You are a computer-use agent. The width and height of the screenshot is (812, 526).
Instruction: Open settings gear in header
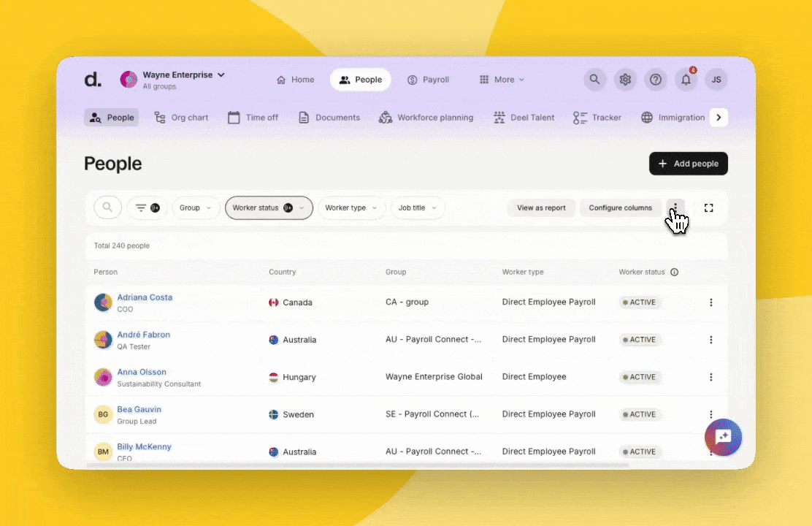click(625, 80)
